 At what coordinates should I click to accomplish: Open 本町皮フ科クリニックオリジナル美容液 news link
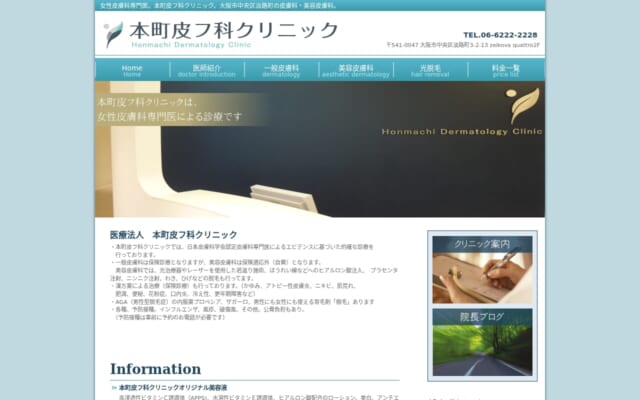click(173, 387)
